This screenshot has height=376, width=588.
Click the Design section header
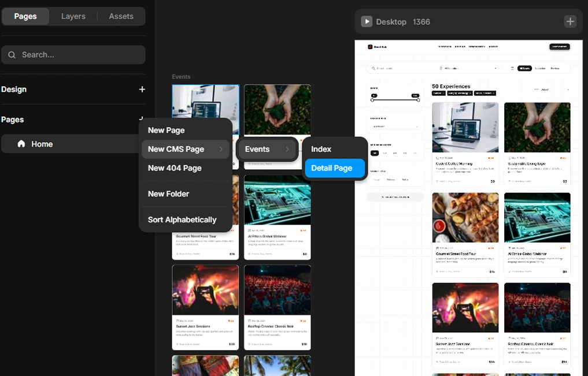click(x=14, y=90)
